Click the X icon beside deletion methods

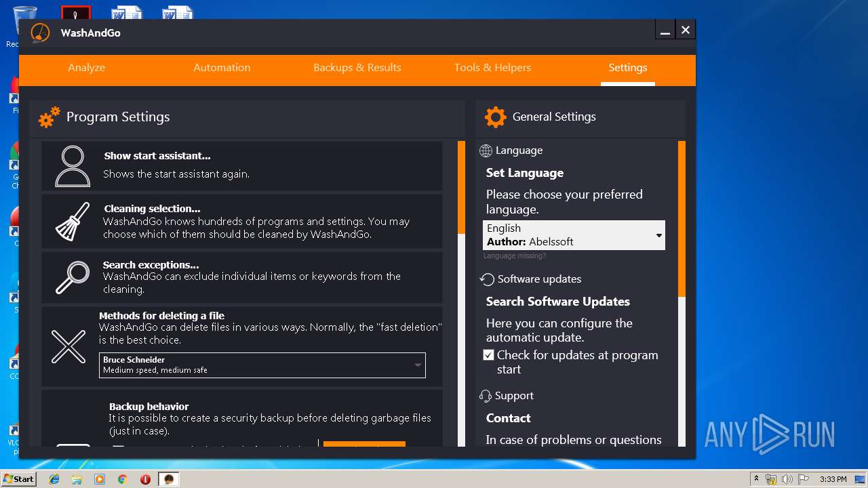pos(68,346)
